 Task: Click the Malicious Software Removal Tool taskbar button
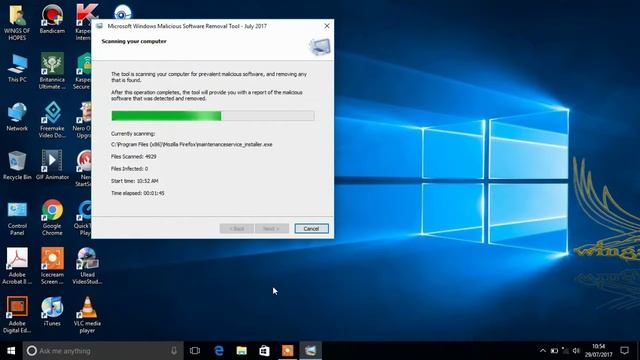click(310, 351)
